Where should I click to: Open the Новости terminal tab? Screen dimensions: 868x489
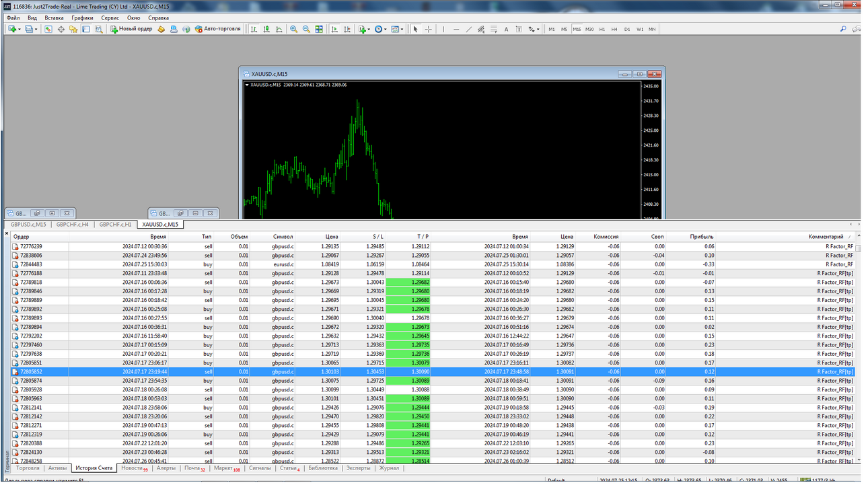[x=134, y=468]
